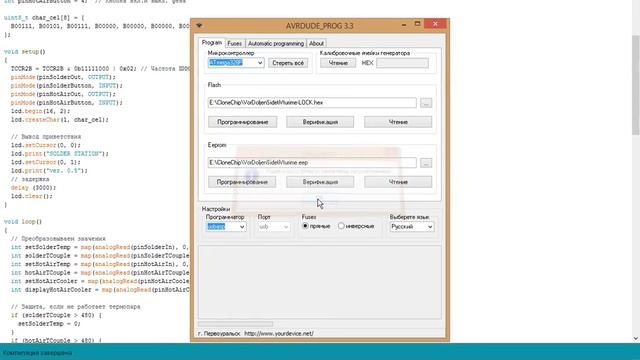Viewport: 640px width, 360px height.
Task: Click the Flash file path field
Action: tap(312, 102)
